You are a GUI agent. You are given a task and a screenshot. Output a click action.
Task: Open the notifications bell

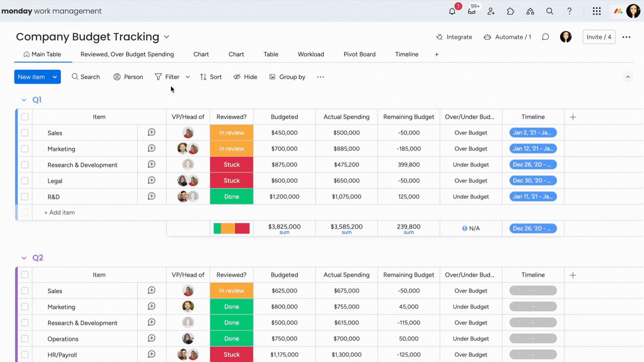451,11
